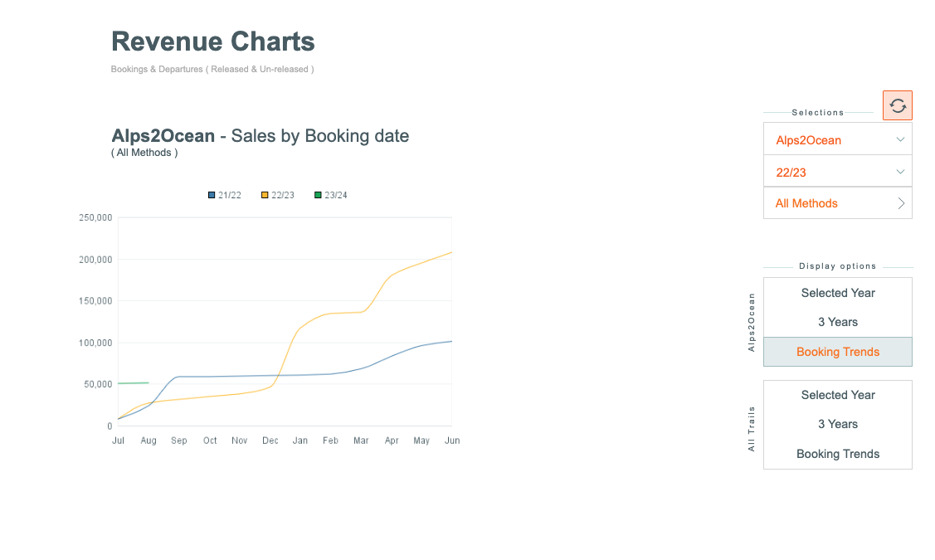Expand the All Methods selector
The width and height of the screenshot is (935, 560).
[x=837, y=203]
